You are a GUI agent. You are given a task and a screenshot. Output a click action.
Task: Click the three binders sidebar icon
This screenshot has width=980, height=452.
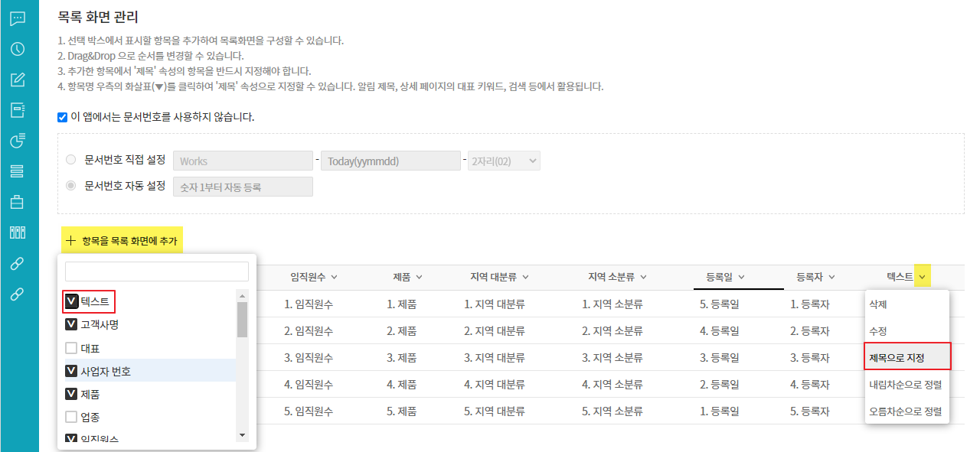coord(18,233)
